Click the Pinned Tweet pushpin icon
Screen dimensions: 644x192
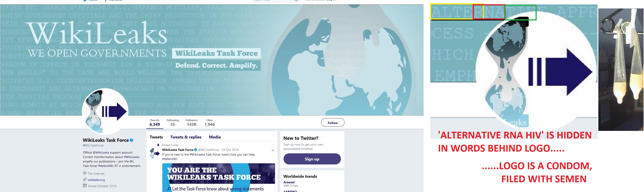[x=158, y=145]
